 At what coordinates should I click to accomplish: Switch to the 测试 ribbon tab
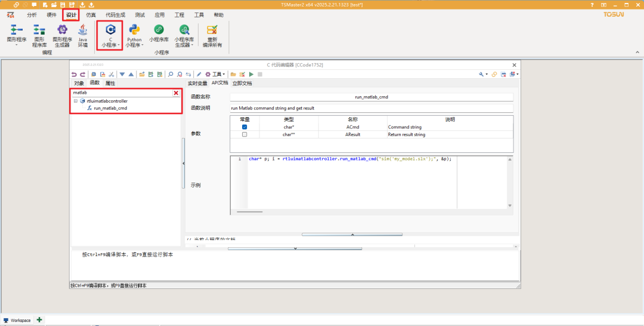140,15
